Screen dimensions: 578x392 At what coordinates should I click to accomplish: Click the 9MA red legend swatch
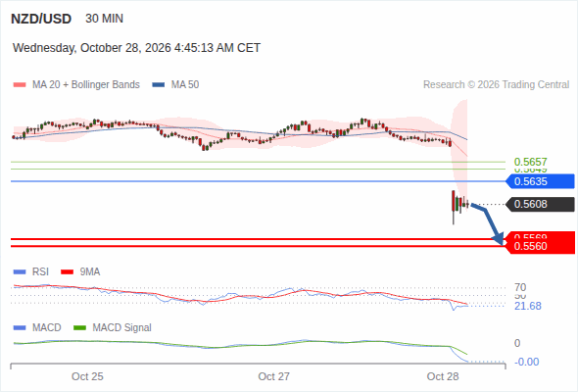pos(67,272)
